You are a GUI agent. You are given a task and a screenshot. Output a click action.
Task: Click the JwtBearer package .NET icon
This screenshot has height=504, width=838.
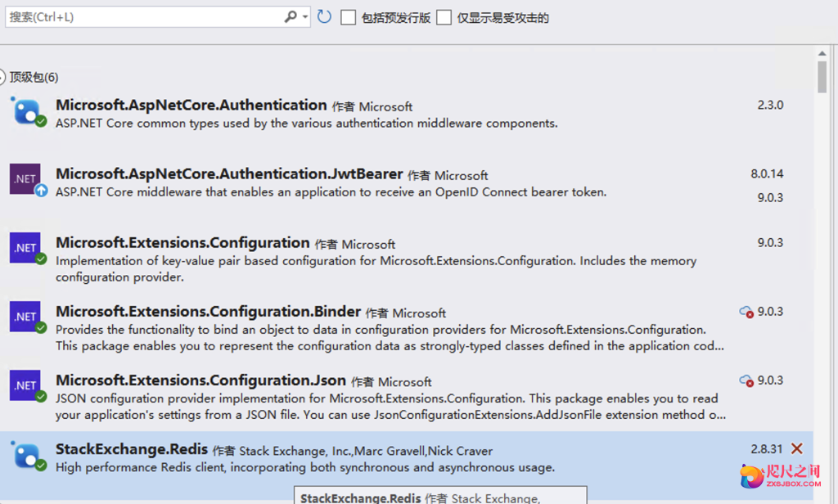(x=25, y=179)
